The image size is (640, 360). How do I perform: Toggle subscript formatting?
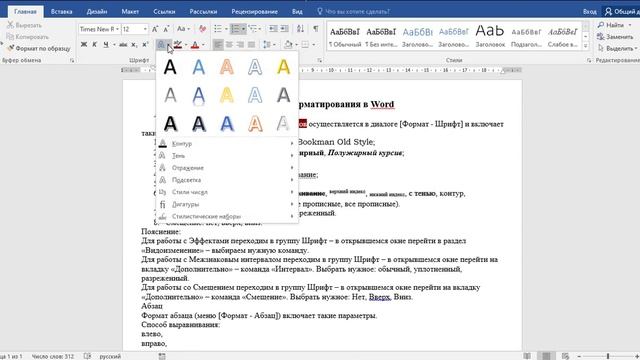click(x=134, y=44)
